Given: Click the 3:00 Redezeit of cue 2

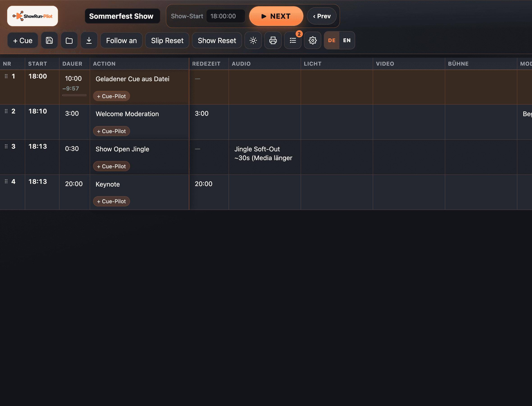Looking at the screenshot, I should [x=201, y=113].
